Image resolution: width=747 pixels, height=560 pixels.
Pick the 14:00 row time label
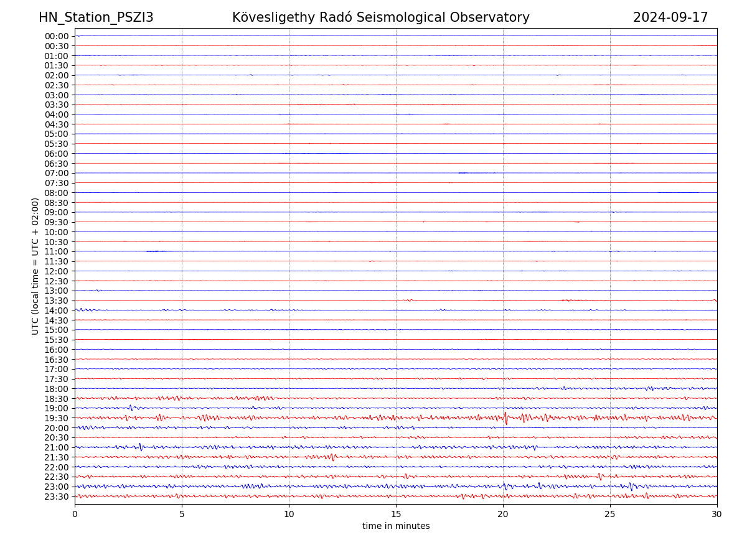pos(57,310)
